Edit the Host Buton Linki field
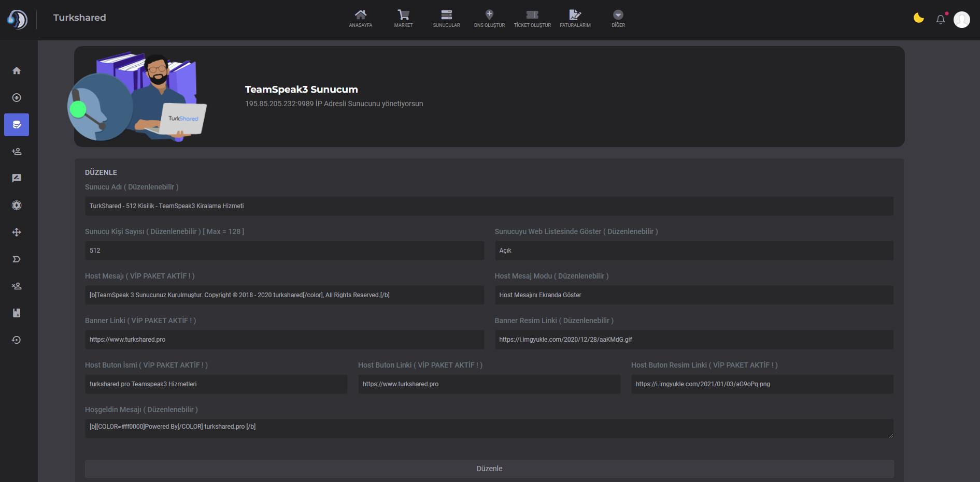Screen dimensions: 980x482 pyautogui.click(x=489, y=384)
